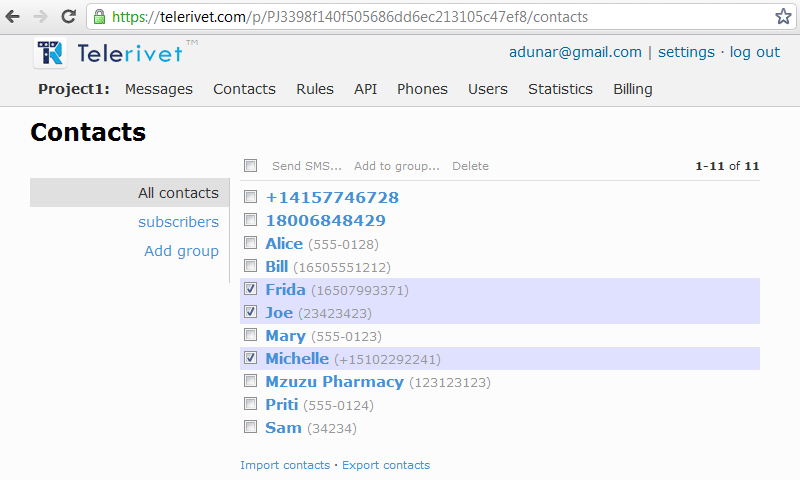Click the Export contacts link
The height and width of the screenshot is (480, 800).
[386, 465]
